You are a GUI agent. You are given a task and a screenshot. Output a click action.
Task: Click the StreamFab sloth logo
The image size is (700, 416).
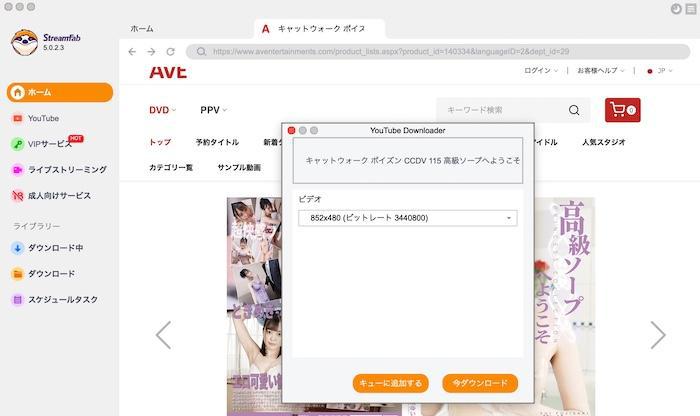pos(24,42)
